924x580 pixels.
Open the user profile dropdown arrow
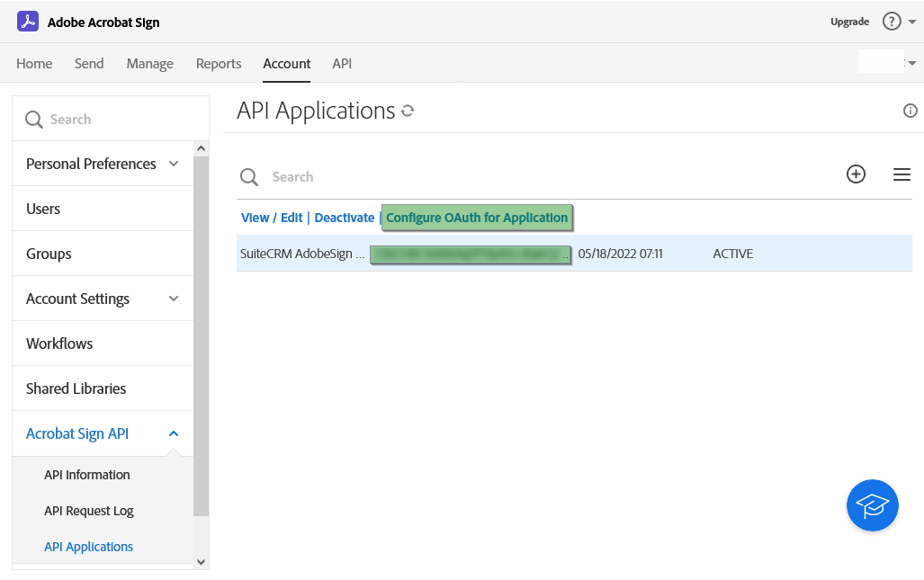[x=912, y=63]
